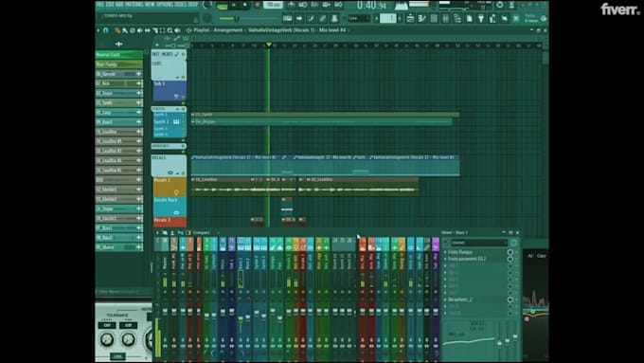644x363 pixels.
Task: Open the Fruity Flangus effect slot
Action: click(x=460, y=252)
